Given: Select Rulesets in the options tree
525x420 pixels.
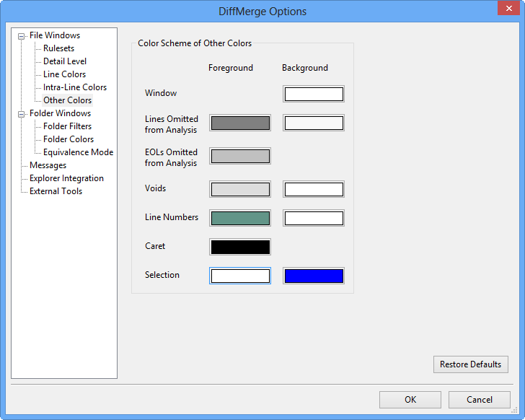Looking at the screenshot, I should [58, 48].
